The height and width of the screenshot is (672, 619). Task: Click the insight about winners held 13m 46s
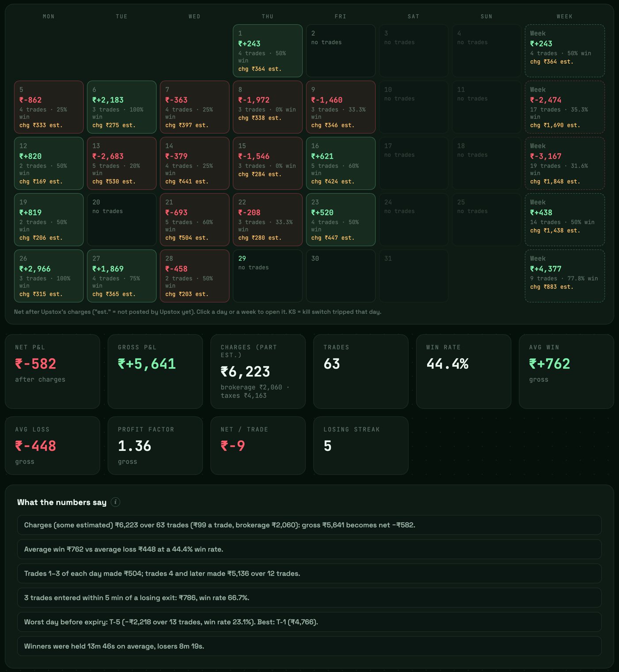point(309,646)
